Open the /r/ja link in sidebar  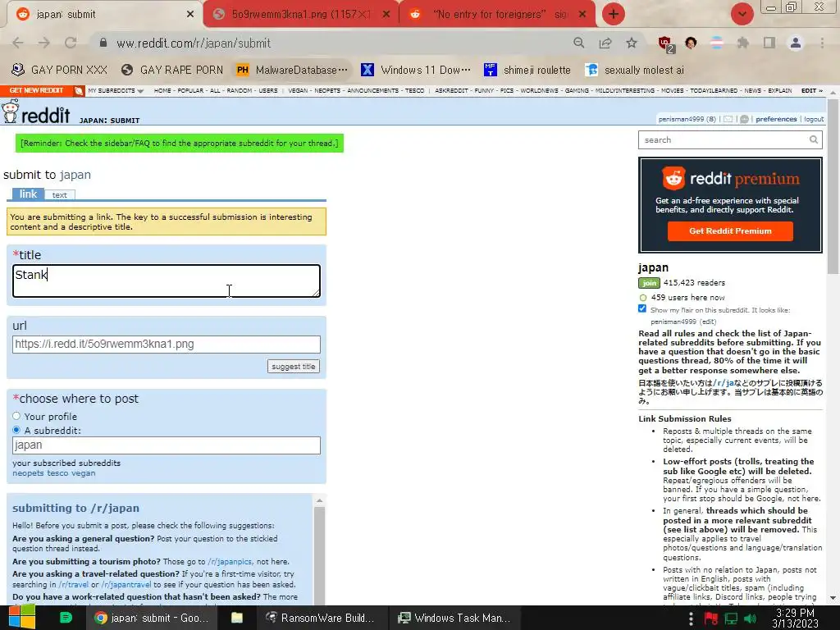[x=724, y=382]
